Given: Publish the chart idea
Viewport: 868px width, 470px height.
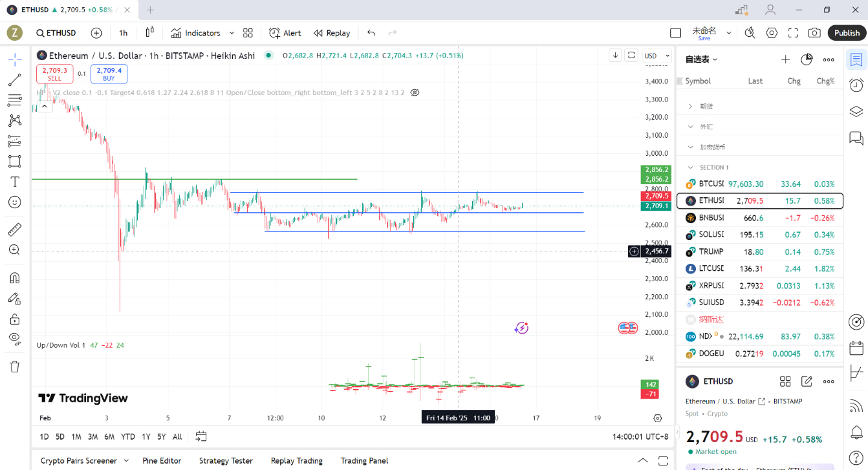Looking at the screenshot, I should [x=847, y=33].
